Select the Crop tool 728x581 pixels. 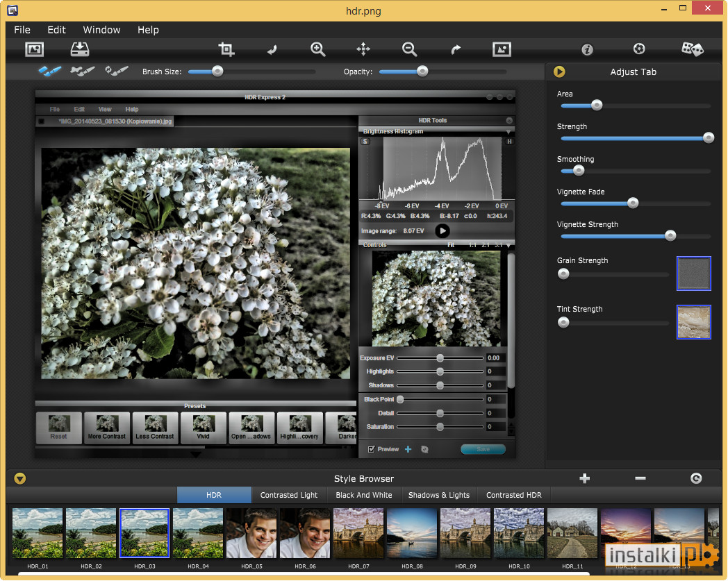[x=226, y=49]
